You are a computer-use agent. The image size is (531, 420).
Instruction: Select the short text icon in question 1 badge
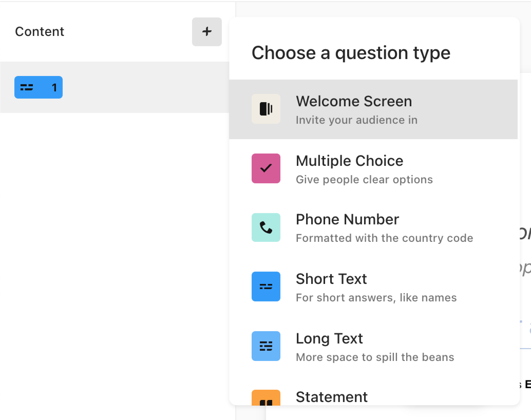point(27,88)
